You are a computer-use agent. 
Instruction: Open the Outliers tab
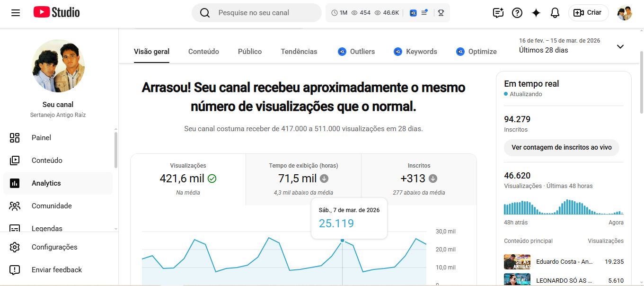pyautogui.click(x=356, y=52)
